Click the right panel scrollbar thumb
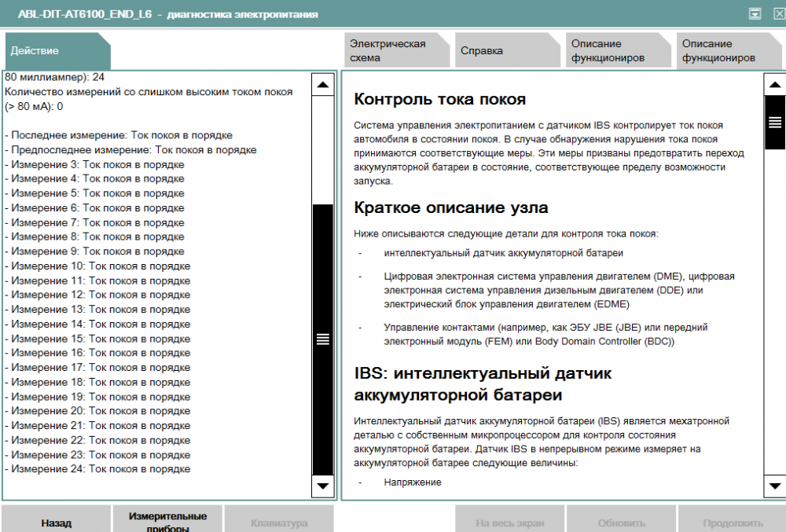 (774, 122)
